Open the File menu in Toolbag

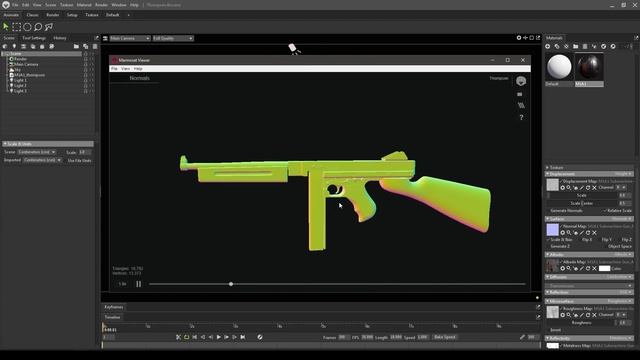(15, 5)
